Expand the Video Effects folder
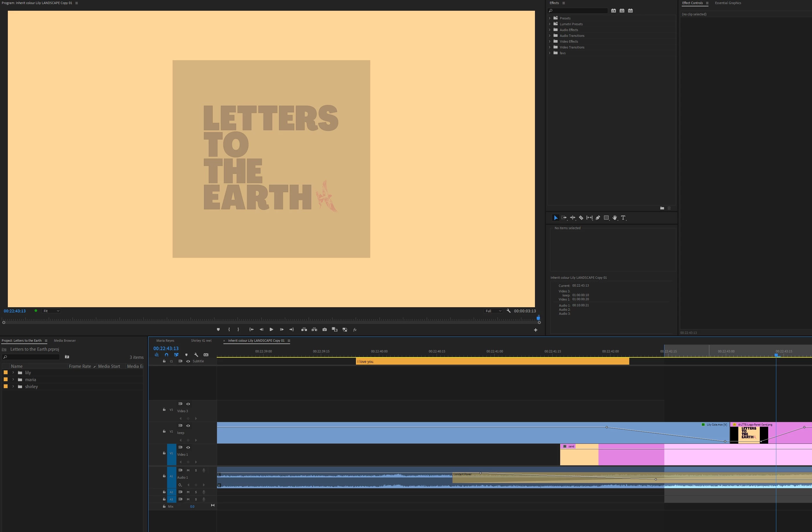This screenshot has height=532, width=812. pos(550,42)
